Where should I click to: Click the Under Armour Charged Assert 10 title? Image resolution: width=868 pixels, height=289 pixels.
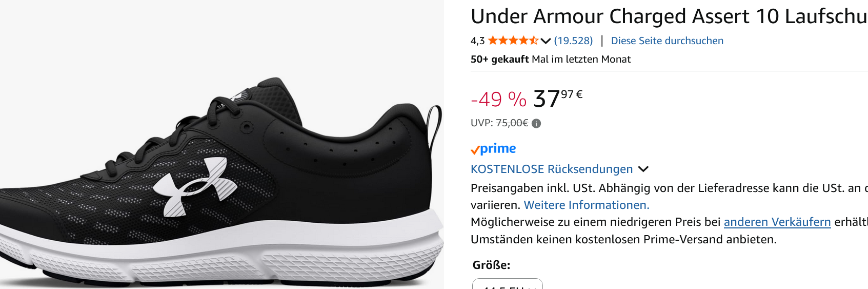[x=669, y=16]
